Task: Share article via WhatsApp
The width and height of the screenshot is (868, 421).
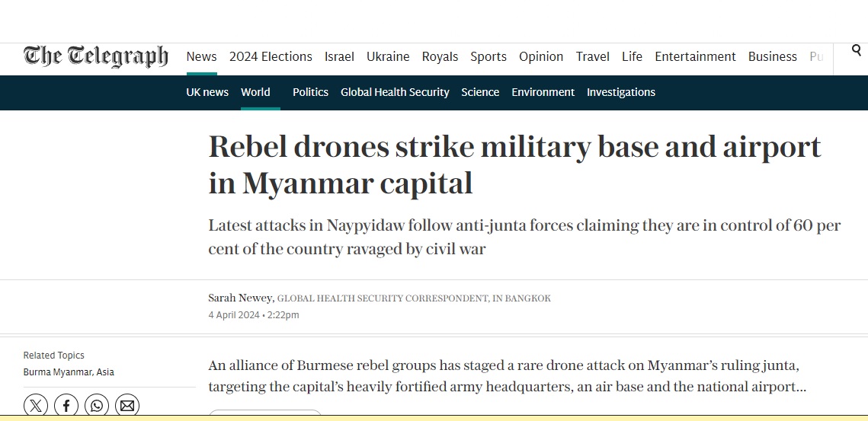Action: tap(97, 406)
